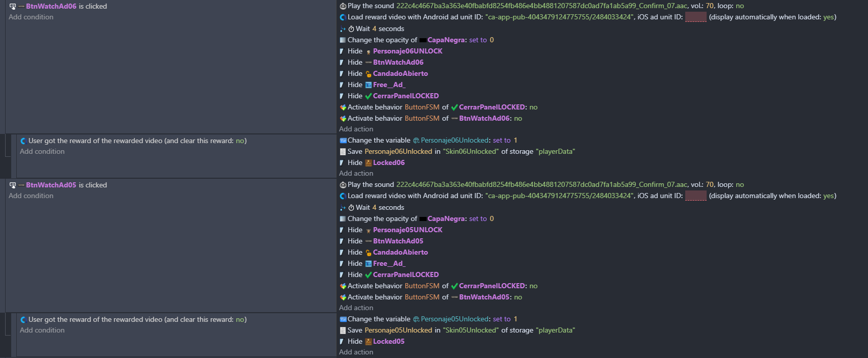Click the behavior icon on Activate ButtonFSM of BtnWatchAd05
Image resolution: width=868 pixels, height=358 pixels.
pyautogui.click(x=343, y=297)
